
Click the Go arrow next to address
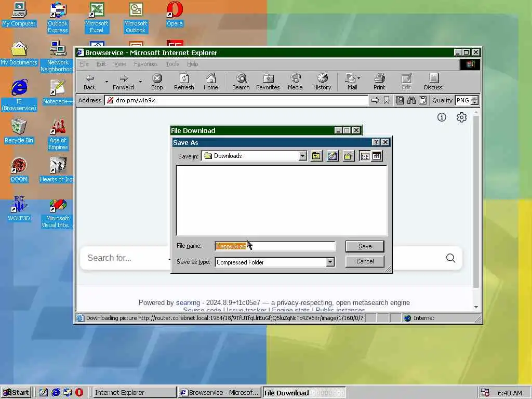point(375,100)
